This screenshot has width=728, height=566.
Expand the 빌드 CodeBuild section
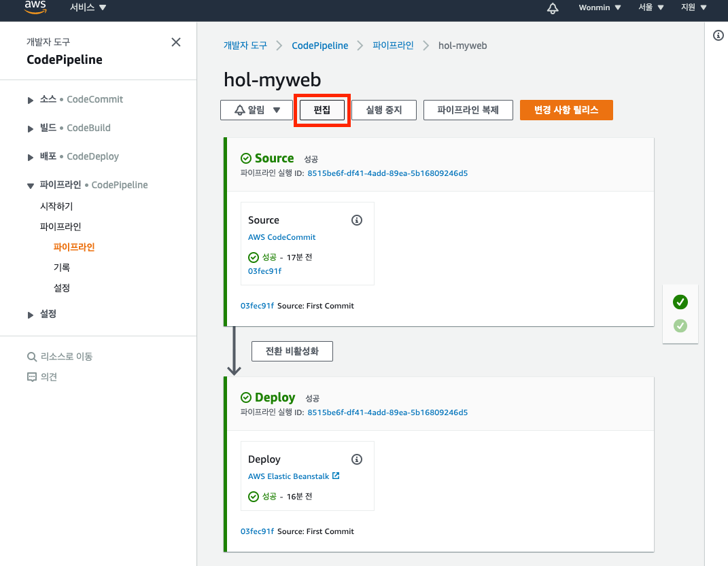pos(30,128)
